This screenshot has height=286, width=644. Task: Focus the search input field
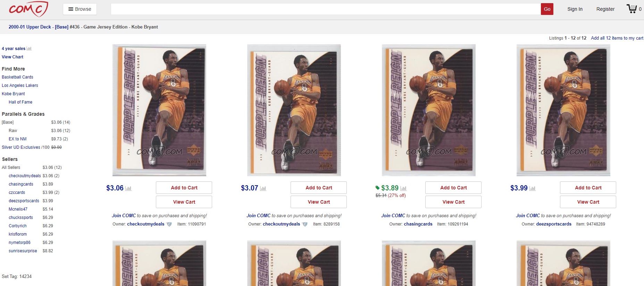[x=326, y=9]
